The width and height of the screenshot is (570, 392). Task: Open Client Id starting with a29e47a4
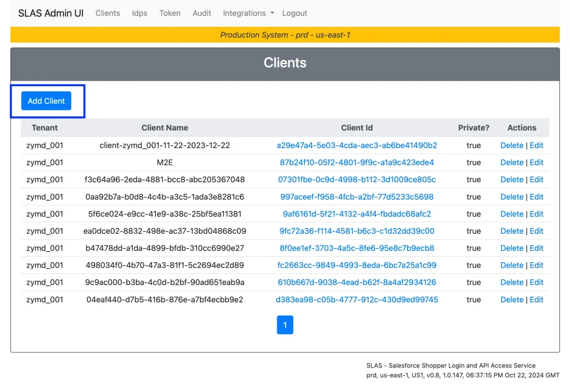[x=357, y=145]
